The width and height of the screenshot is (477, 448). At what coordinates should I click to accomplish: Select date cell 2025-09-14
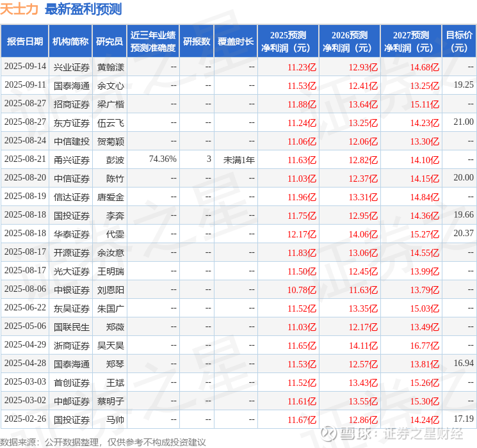[x=25, y=67]
